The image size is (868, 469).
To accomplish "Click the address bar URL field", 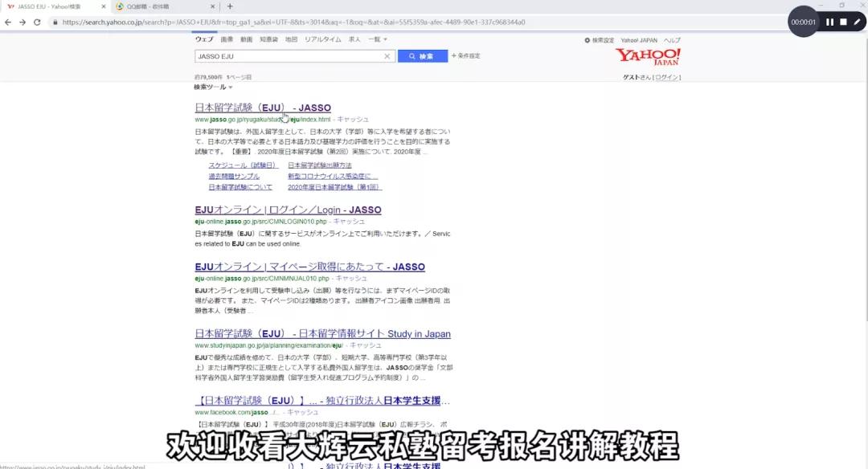I will [x=293, y=22].
